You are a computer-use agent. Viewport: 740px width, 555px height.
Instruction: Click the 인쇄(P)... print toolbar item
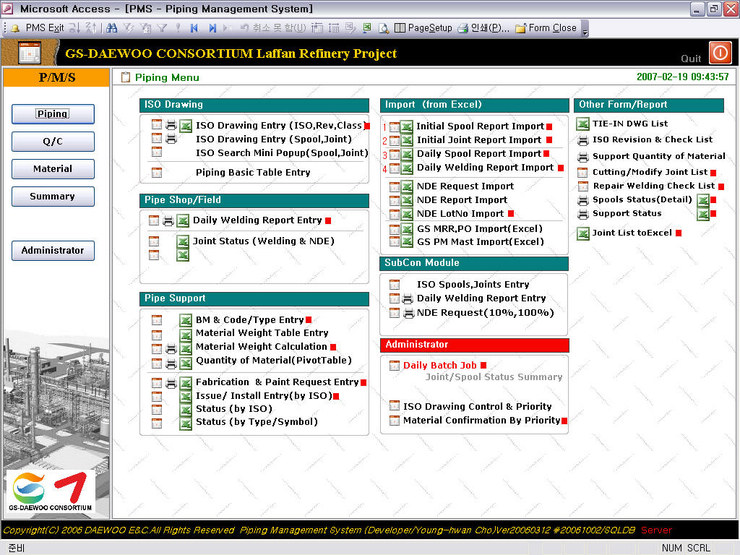[x=484, y=28]
